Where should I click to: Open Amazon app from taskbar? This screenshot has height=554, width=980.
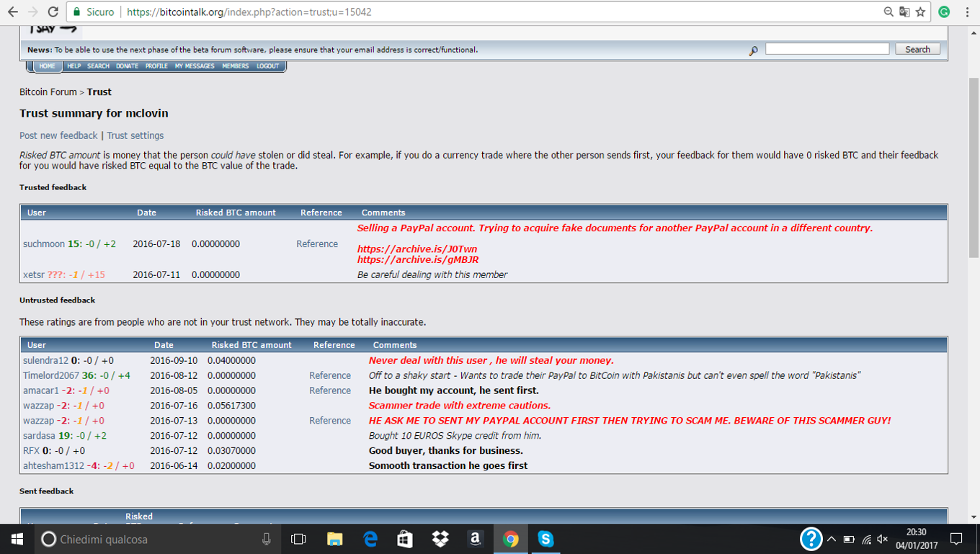[x=475, y=539]
